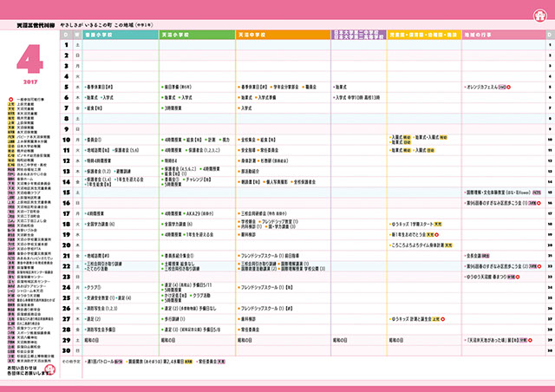Click the ゆうゆう天沼館 event on day 23
Screen dimensions: 555x392
coord(490,277)
